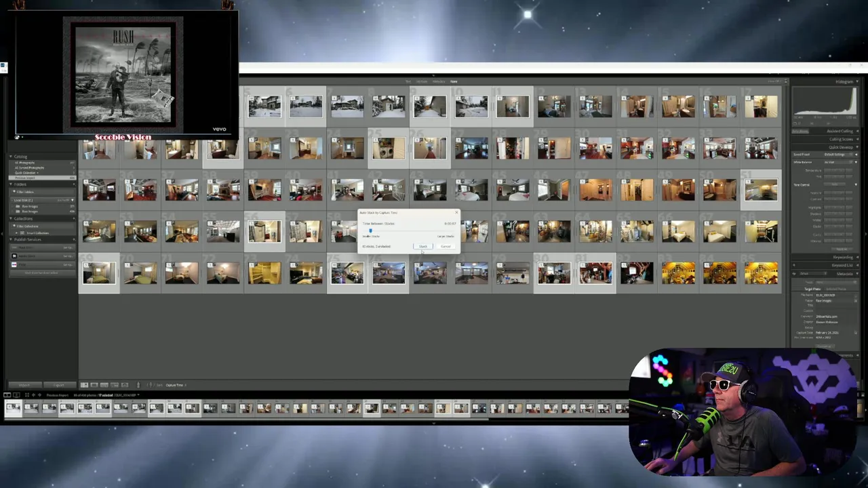868x488 pixels.
Task: Click the plus icon on Keyword List
Action: pos(794,265)
